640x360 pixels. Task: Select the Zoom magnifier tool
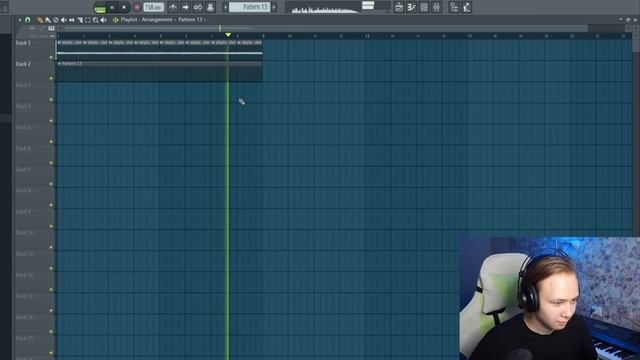tap(96, 20)
